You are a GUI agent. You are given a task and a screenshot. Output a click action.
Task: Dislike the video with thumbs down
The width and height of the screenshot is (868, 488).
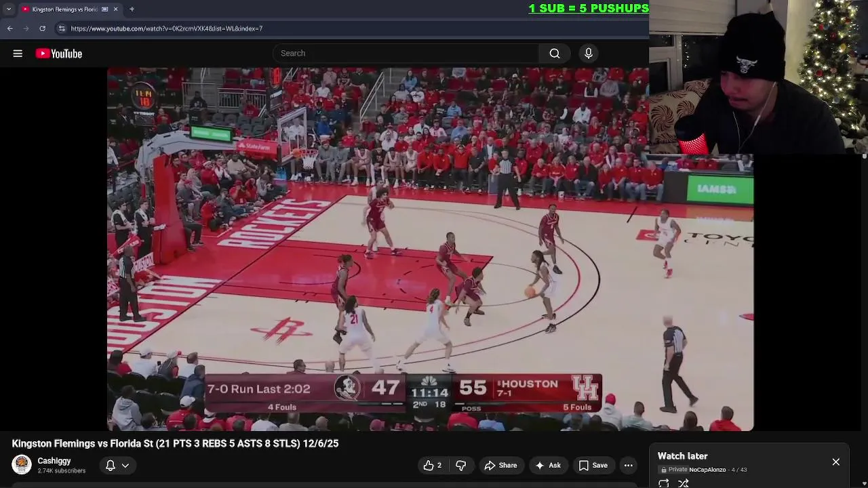pos(461,466)
